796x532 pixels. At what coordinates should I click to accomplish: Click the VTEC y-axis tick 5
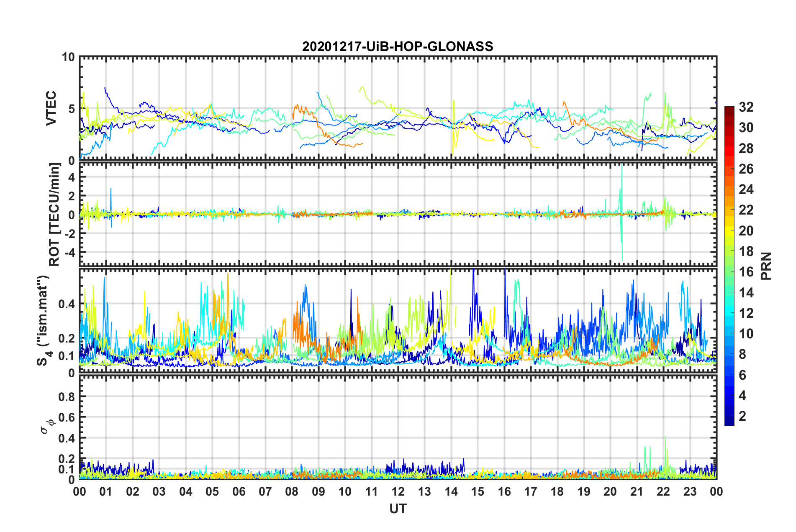[x=72, y=109]
